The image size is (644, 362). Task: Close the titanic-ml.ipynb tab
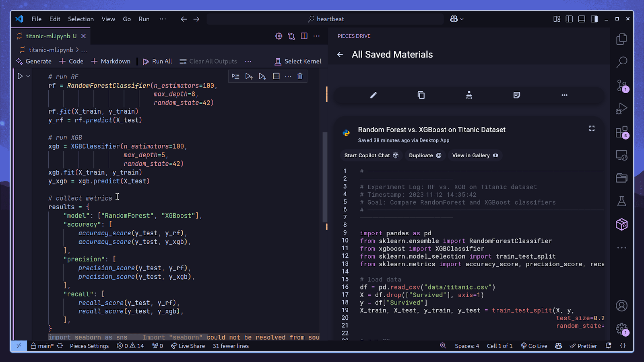pyautogui.click(x=83, y=36)
